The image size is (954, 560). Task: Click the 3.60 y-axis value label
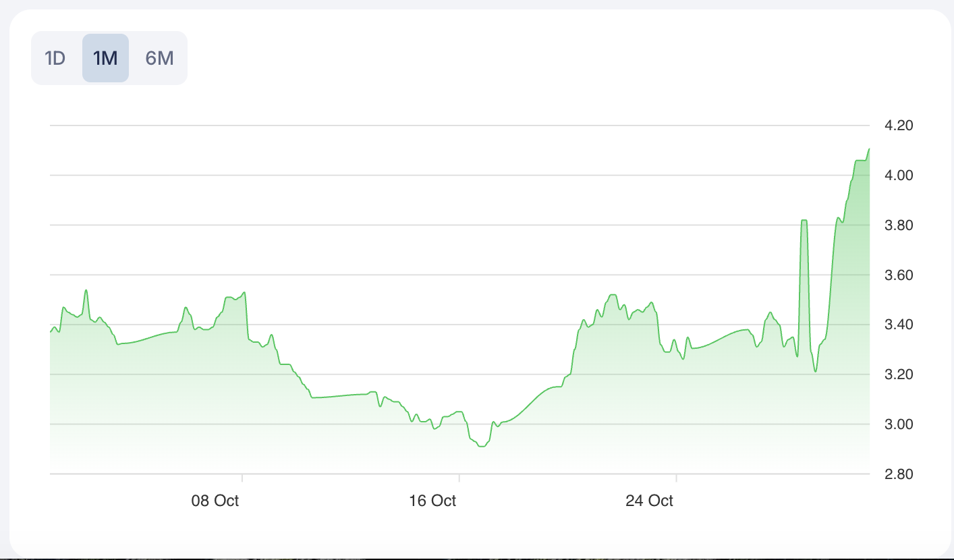point(898,275)
